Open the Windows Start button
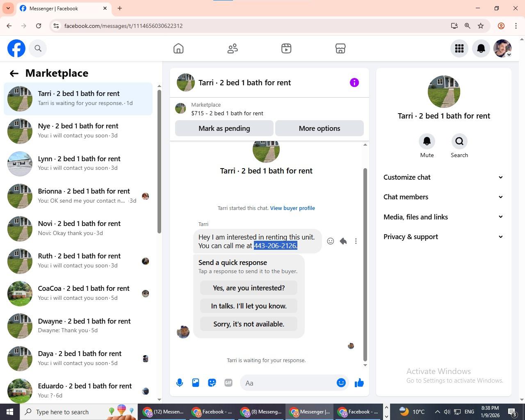Screen dimensions: 525x420 (x=10, y=412)
